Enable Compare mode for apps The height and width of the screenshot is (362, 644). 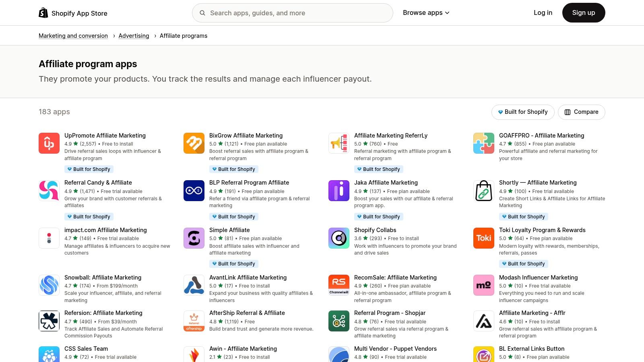581,112
